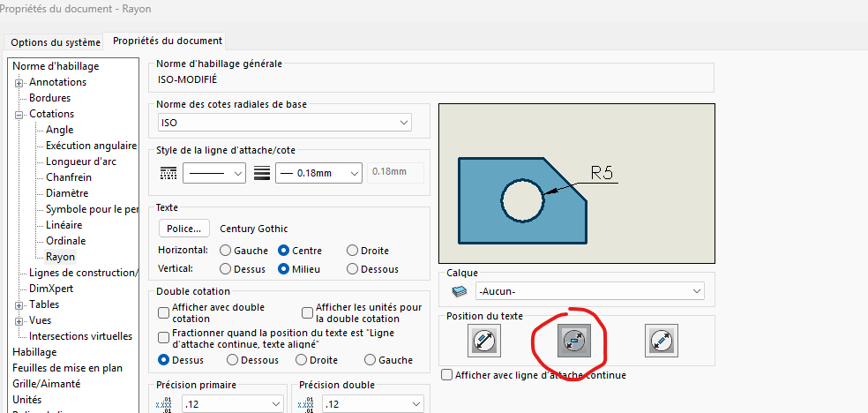Select Bordures in tree

49,97
